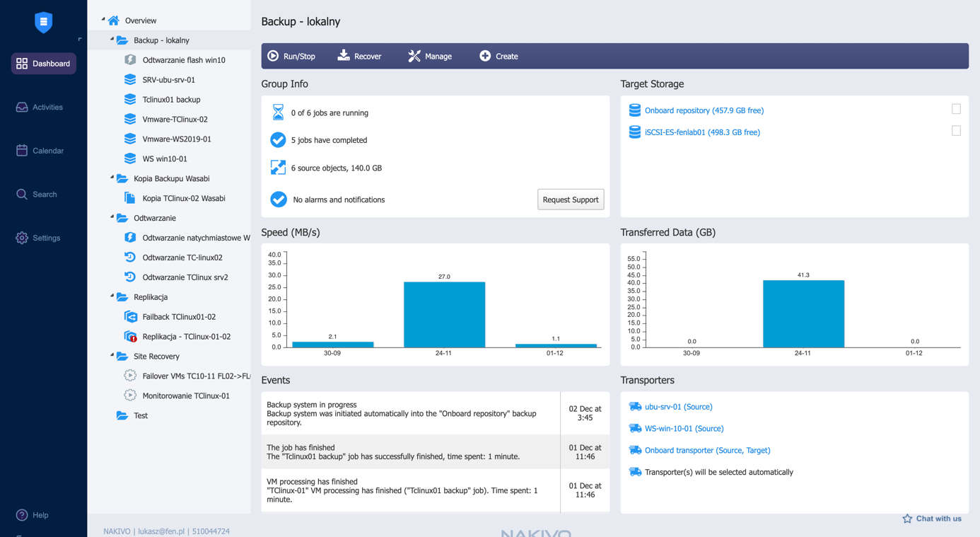This screenshot has width=980, height=537.
Task: Click the Failover VMs TC10-11 icon
Action: pyautogui.click(x=130, y=376)
